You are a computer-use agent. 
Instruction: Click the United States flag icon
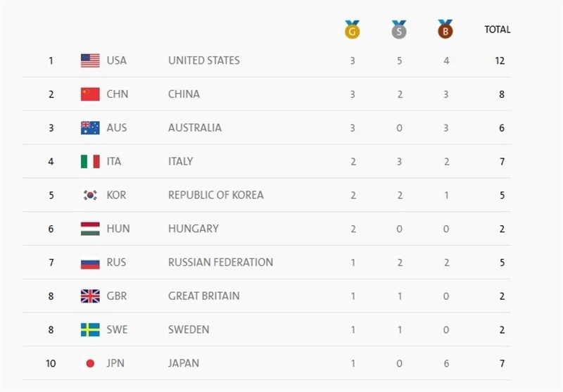click(x=90, y=61)
